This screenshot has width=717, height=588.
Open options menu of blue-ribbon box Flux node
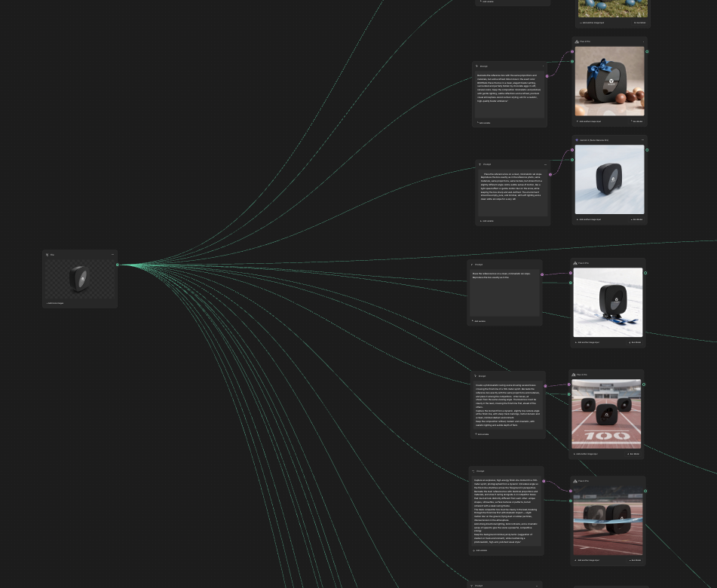click(x=643, y=41)
